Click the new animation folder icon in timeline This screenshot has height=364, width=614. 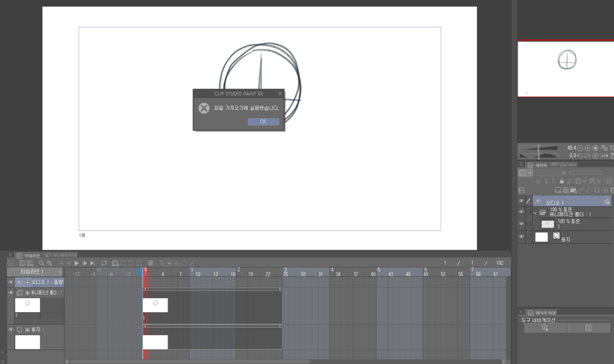(115, 264)
